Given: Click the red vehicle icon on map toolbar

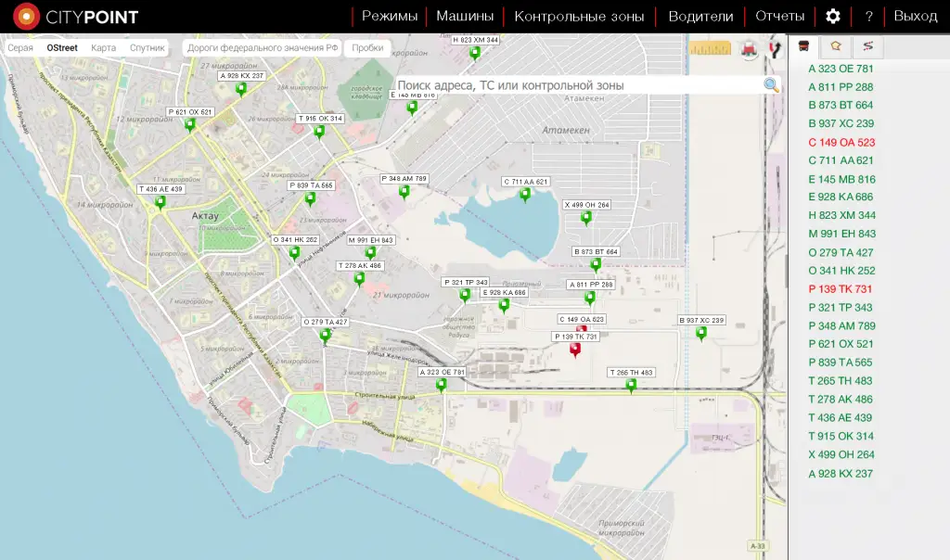Looking at the screenshot, I should tap(749, 49).
